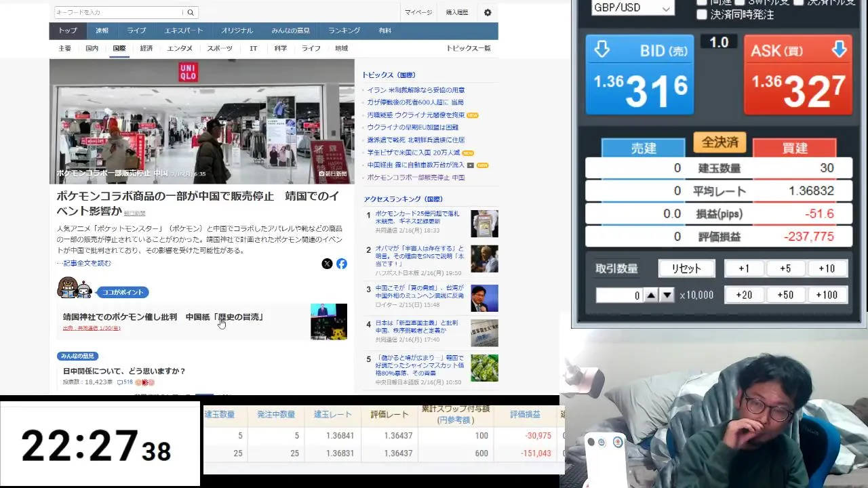Open 靖国神社でのポケモン催し批判 related article
Viewport: 868px width, 488px height.
[x=163, y=317]
